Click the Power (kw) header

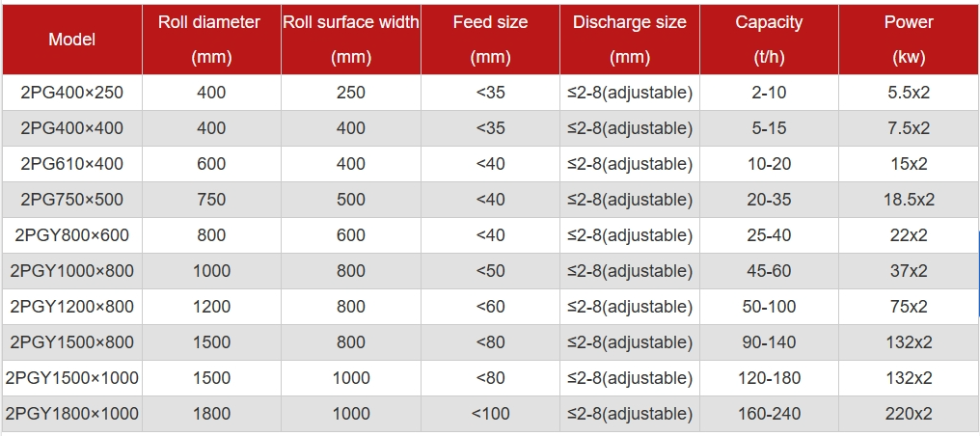coord(909,40)
